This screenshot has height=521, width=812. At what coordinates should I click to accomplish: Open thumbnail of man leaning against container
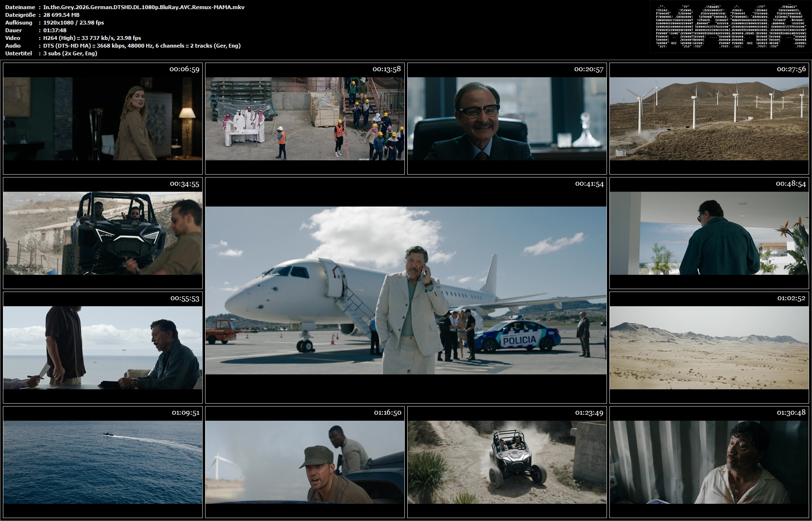pyautogui.click(x=709, y=462)
